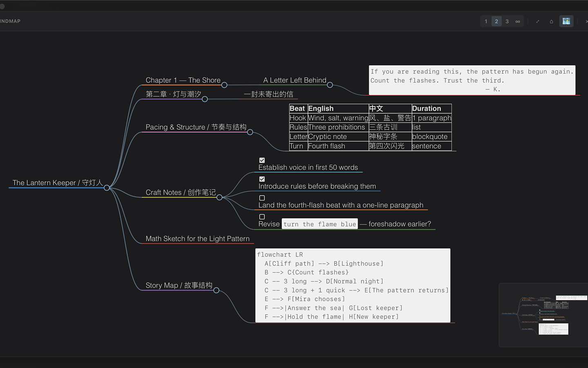
Task: Collapse the Story Map branch circle
Action: tap(216, 290)
